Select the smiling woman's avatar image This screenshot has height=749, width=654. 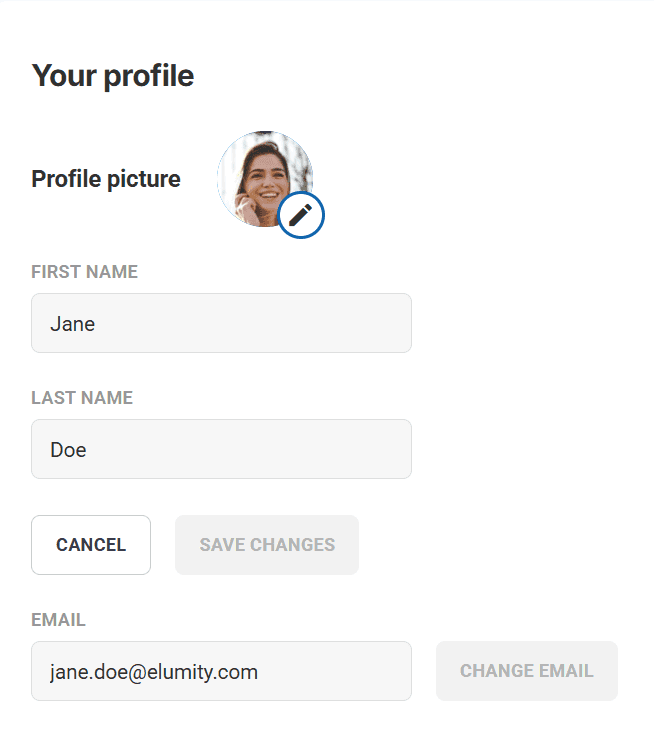coord(260,174)
